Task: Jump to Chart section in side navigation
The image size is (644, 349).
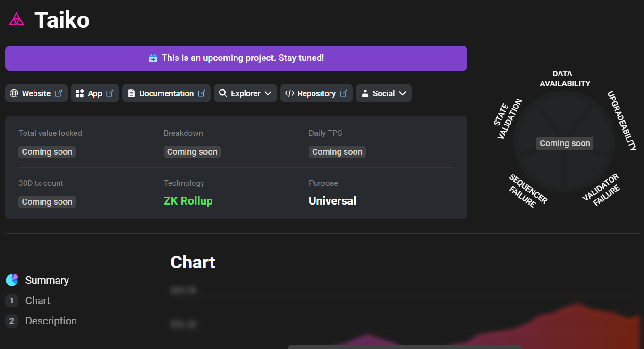Action: point(38,300)
